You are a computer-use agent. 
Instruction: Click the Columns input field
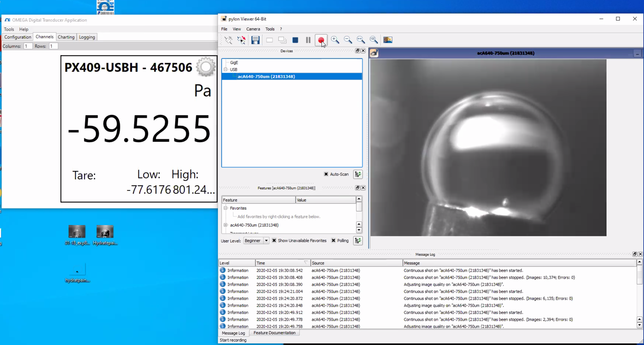28,46
